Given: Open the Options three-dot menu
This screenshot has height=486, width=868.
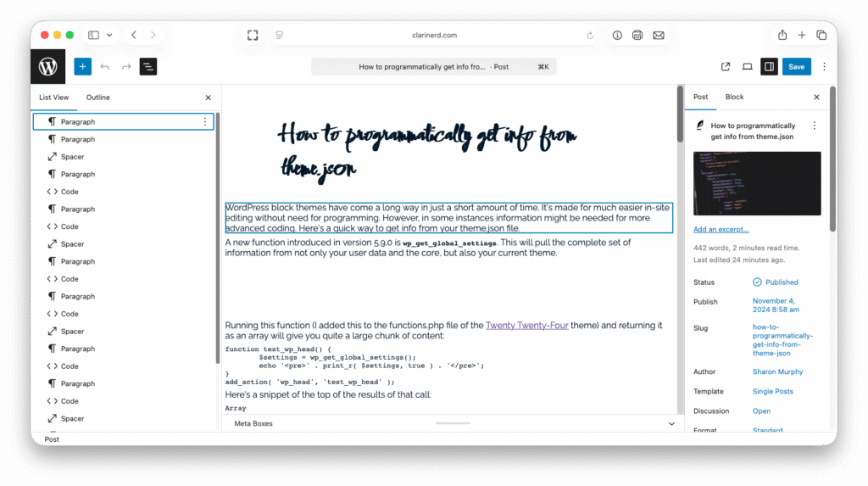Looking at the screenshot, I should click(824, 67).
